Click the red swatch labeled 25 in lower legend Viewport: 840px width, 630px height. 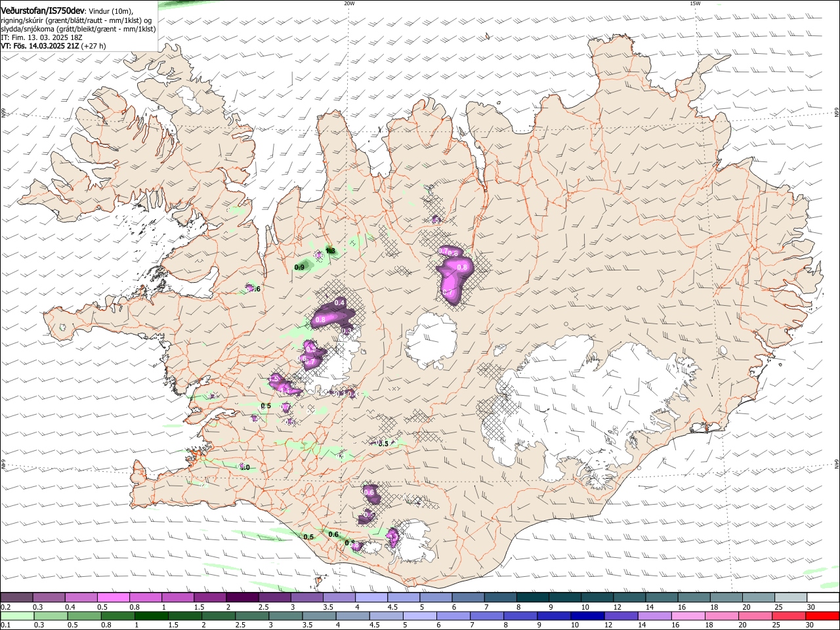click(789, 616)
